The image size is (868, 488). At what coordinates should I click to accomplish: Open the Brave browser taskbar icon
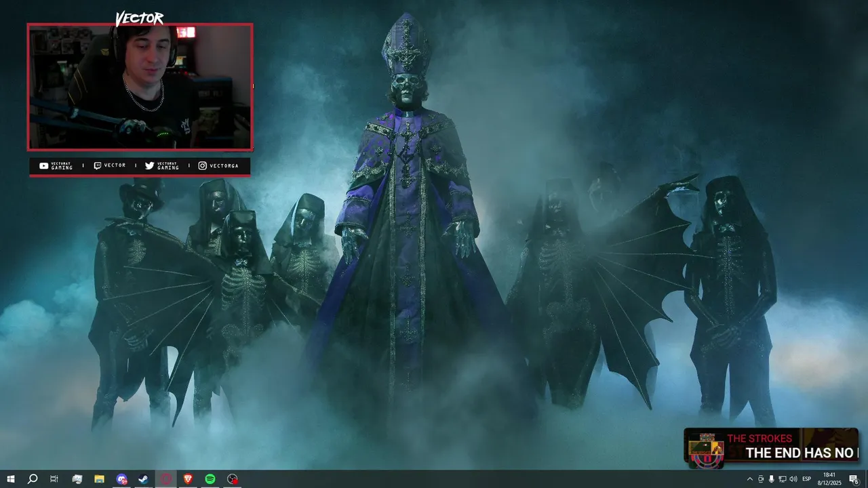pyautogui.click(x=188, y=479)
